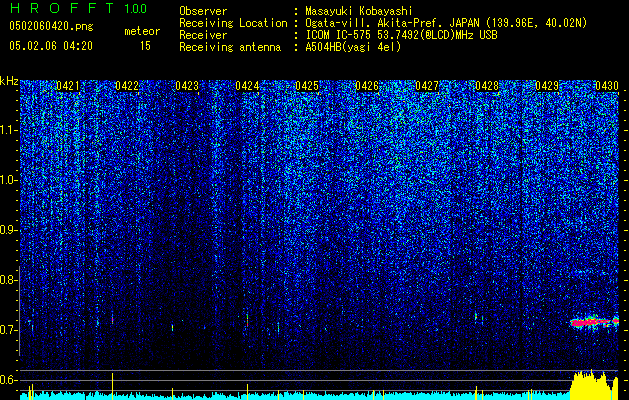Click the HROFFT 1.0.0 title text

78,8
